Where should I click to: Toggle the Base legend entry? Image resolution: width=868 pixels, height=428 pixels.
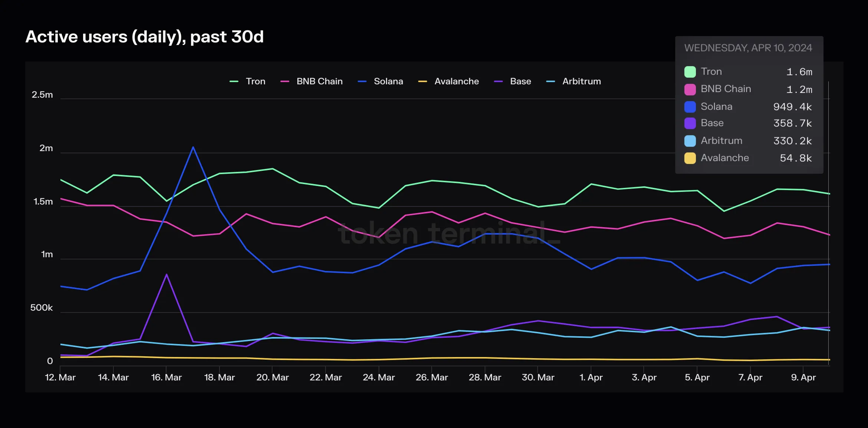(x=513, y=81)
